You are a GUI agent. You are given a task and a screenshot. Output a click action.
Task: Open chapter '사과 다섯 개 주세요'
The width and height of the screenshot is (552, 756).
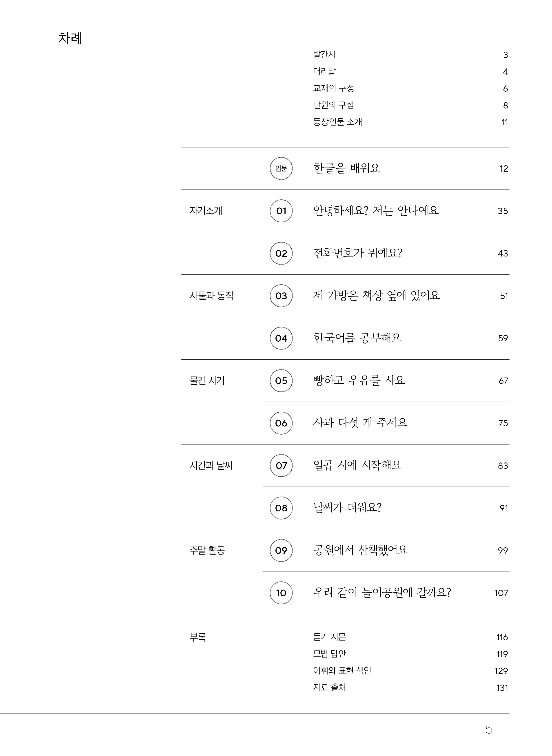[x=360, y=423]
